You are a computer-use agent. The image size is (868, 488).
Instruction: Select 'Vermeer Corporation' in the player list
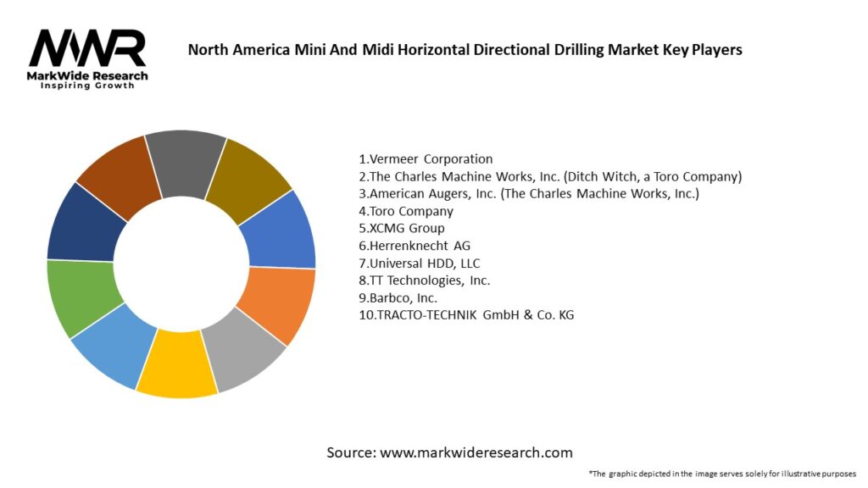click(x=426, y=158)
